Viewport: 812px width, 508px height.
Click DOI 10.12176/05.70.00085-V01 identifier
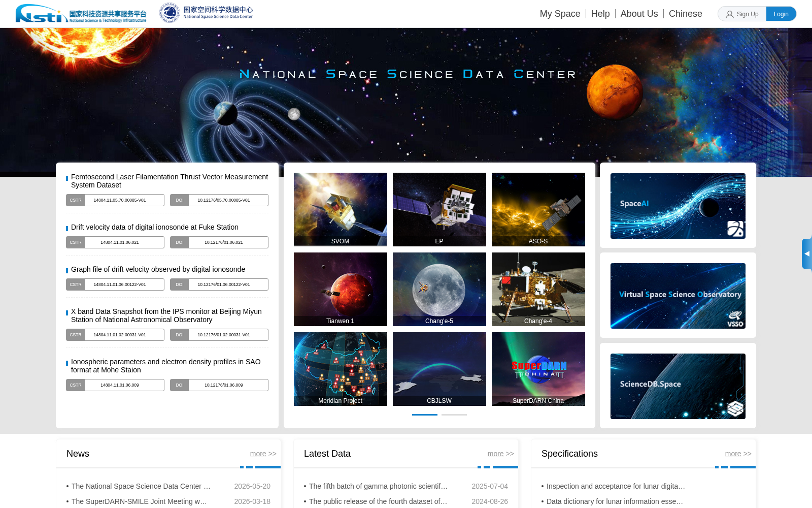219,200
